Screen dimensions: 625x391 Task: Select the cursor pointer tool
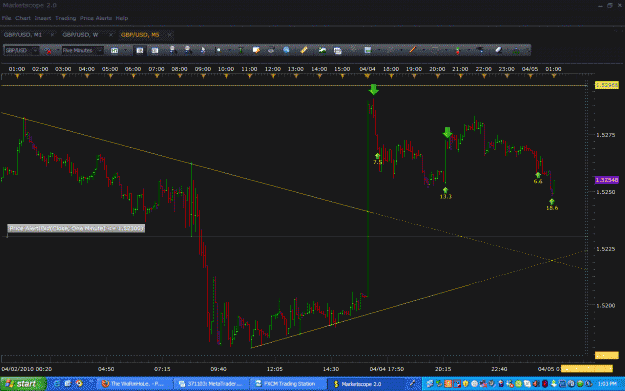202,51
